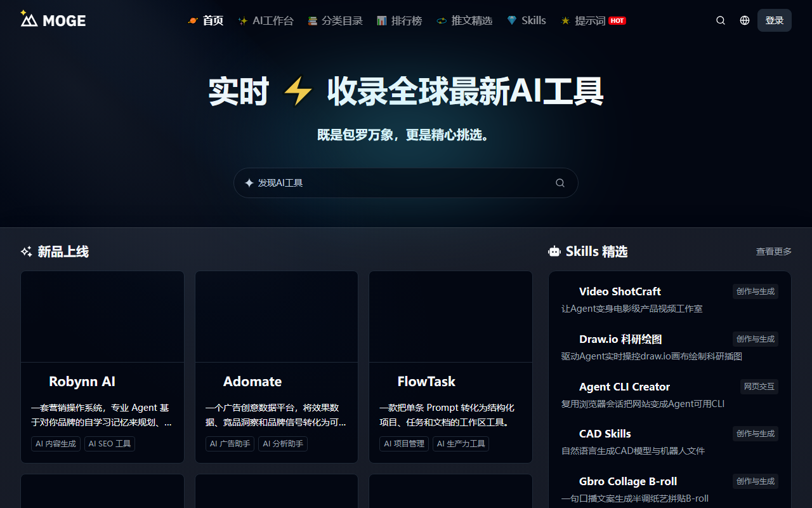
Task: Click the diamond icon beside Skills
Action: click(x=512, y=20)
